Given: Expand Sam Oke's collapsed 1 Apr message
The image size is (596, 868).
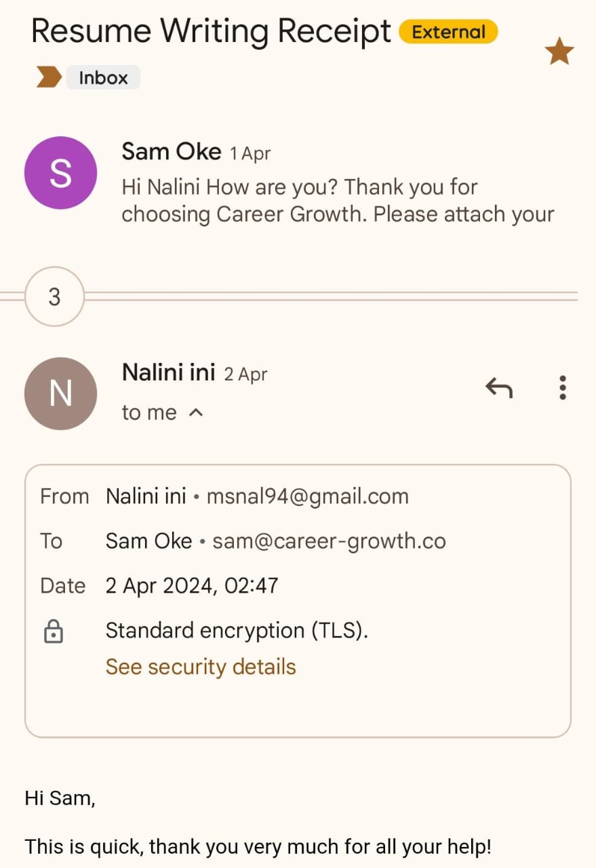Looking at the screenshot, I should (x=338, y=201).
